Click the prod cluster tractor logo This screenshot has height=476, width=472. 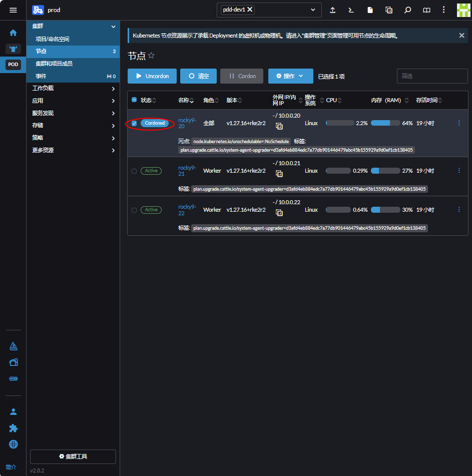point(38,10)
